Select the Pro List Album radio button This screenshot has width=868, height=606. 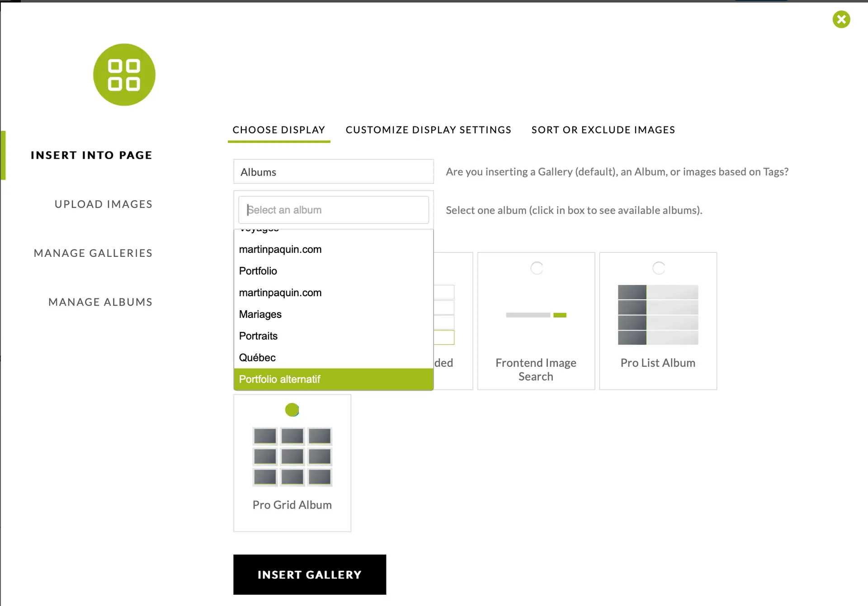(x=659, y=268)
